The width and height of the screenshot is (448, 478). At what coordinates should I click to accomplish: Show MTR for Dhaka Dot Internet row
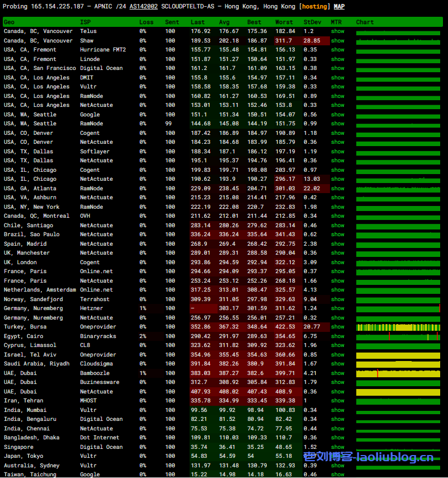pos(338,438)
